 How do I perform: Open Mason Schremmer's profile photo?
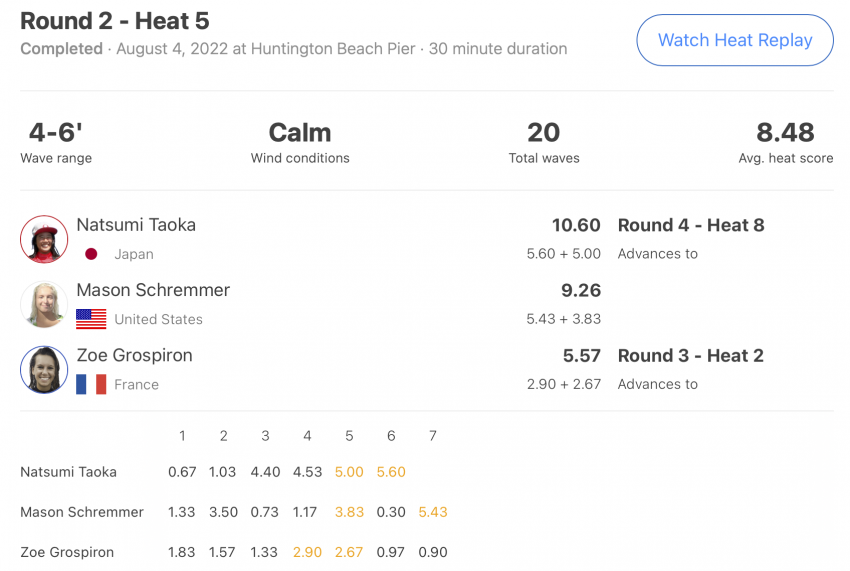[x=44, y=304]
